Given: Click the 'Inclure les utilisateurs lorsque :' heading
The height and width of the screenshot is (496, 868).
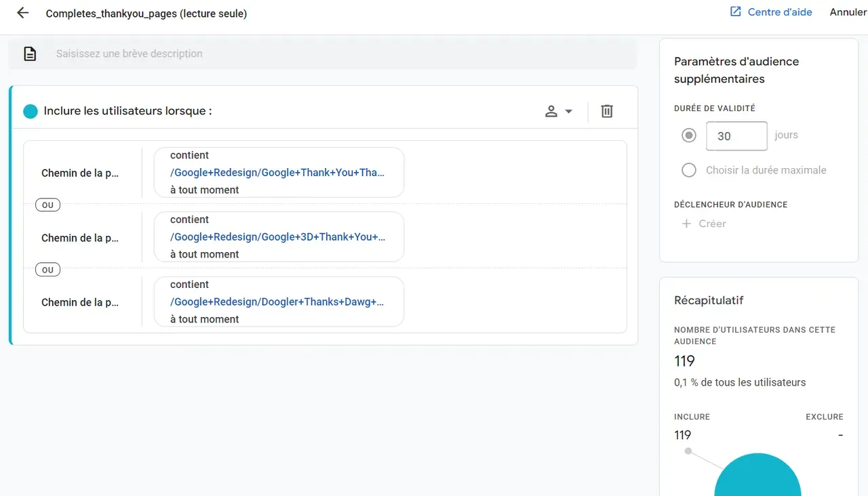Looking at the screenshot, I should point(128,111).
